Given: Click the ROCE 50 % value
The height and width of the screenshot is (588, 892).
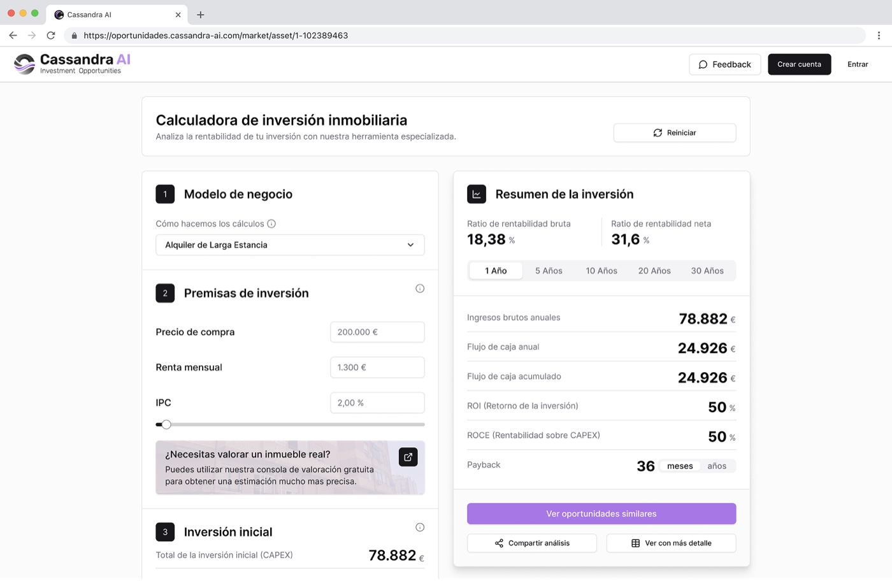Looking at the screenshot, I should pos(722,436).
